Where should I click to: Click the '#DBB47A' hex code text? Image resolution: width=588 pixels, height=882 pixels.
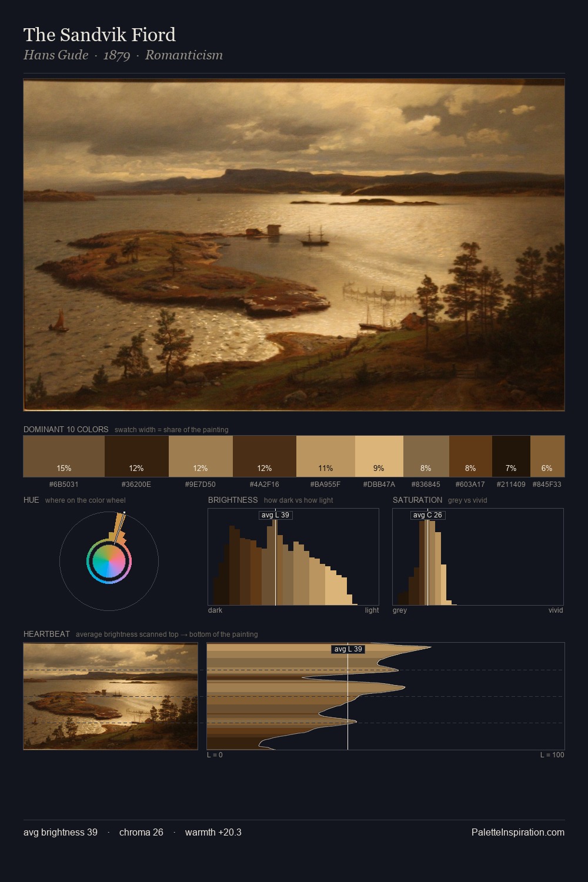379,485
